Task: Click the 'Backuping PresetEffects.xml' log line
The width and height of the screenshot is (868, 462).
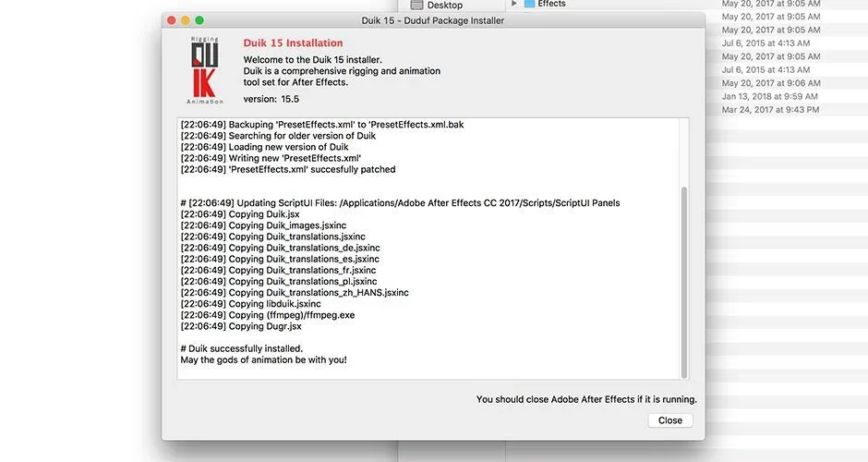Action: coord(322,125)
